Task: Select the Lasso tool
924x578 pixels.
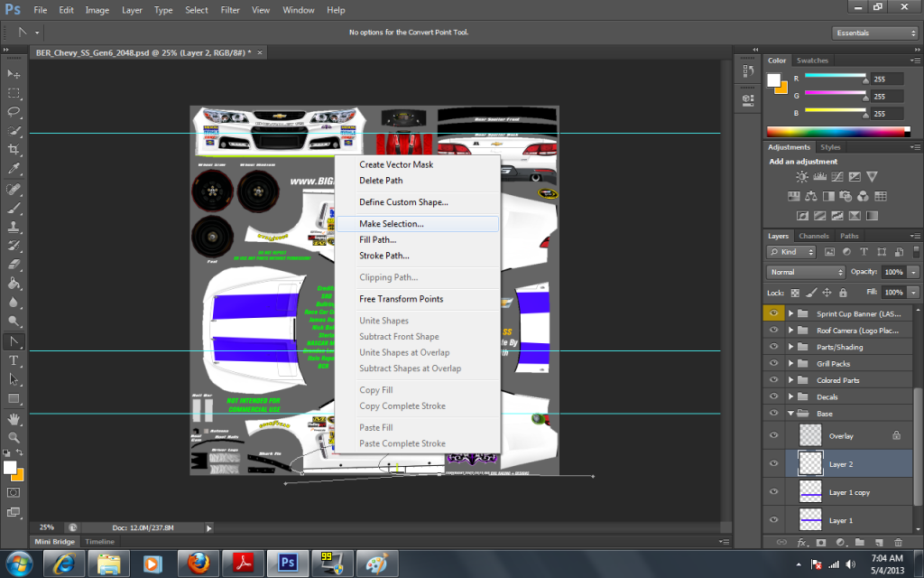Action: [x=14, y=112]
